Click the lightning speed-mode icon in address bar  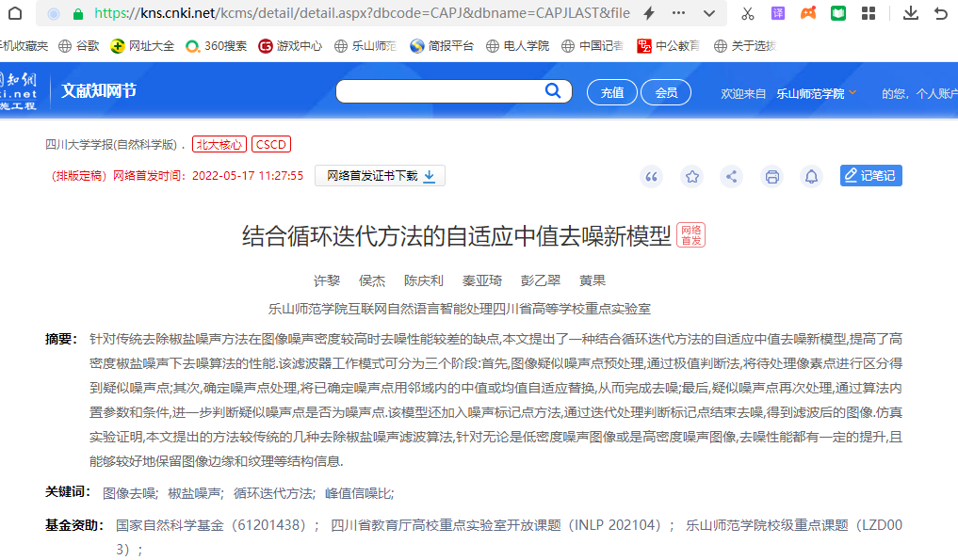[649, 13]
